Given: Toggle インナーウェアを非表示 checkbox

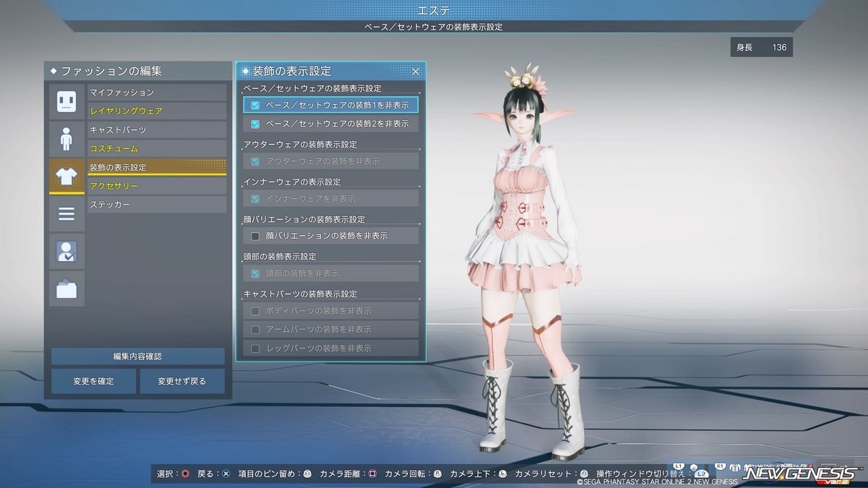Looking at the screenshot, I should (x=255, y=199).
